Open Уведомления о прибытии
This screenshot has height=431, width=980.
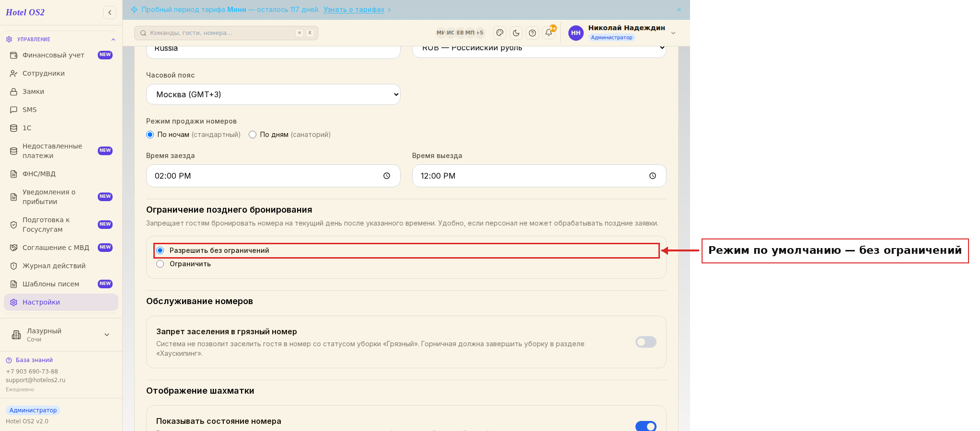click(61, 197)
